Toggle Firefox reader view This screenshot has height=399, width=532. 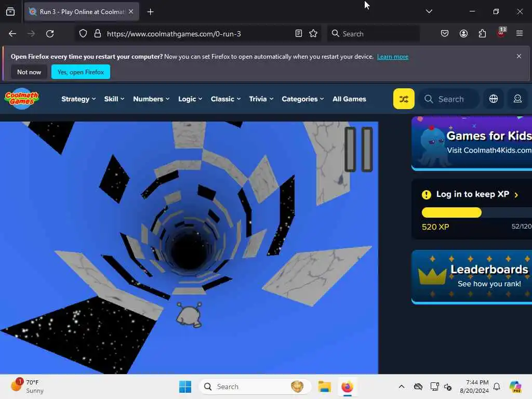pos(299,34)
